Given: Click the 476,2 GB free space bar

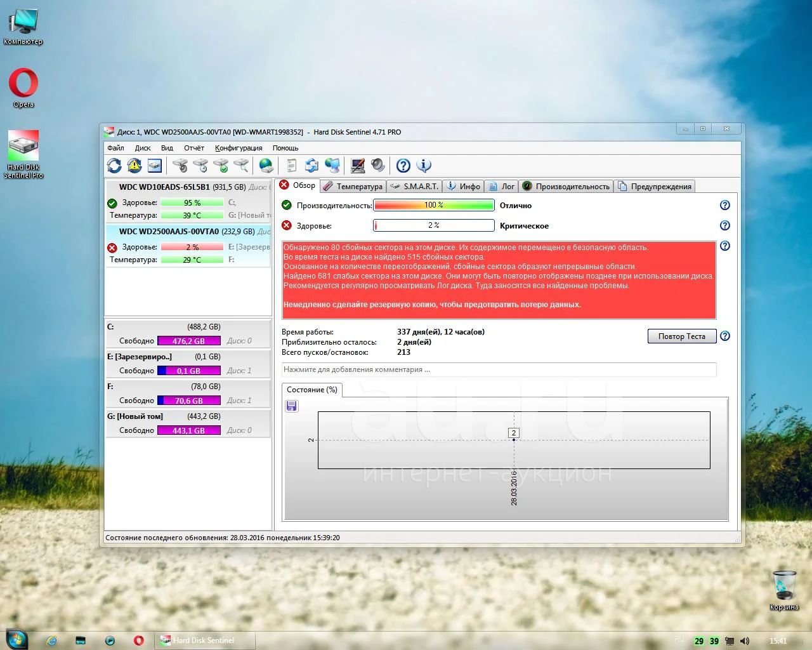Looking at the screenshot, I should 189,341.
